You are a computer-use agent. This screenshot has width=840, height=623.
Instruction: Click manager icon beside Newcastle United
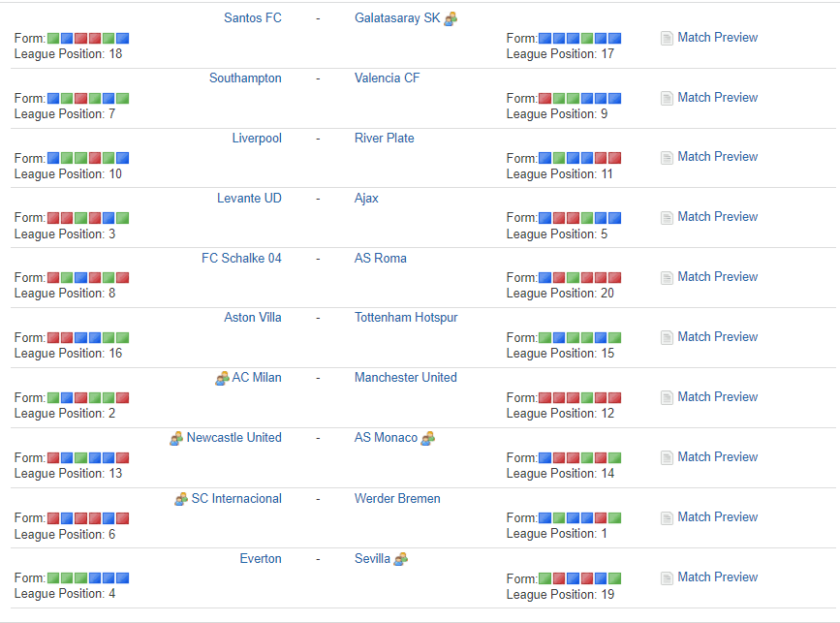176,438
